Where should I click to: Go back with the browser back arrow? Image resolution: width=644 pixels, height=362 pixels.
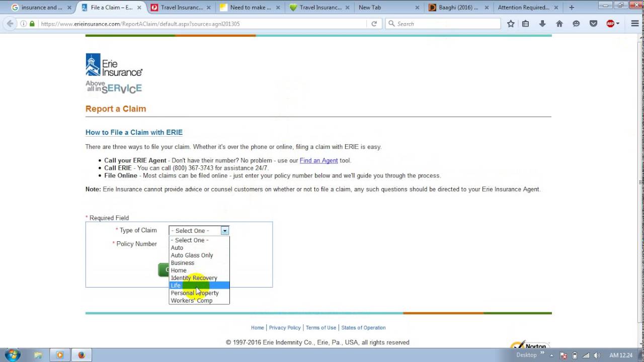10,24
